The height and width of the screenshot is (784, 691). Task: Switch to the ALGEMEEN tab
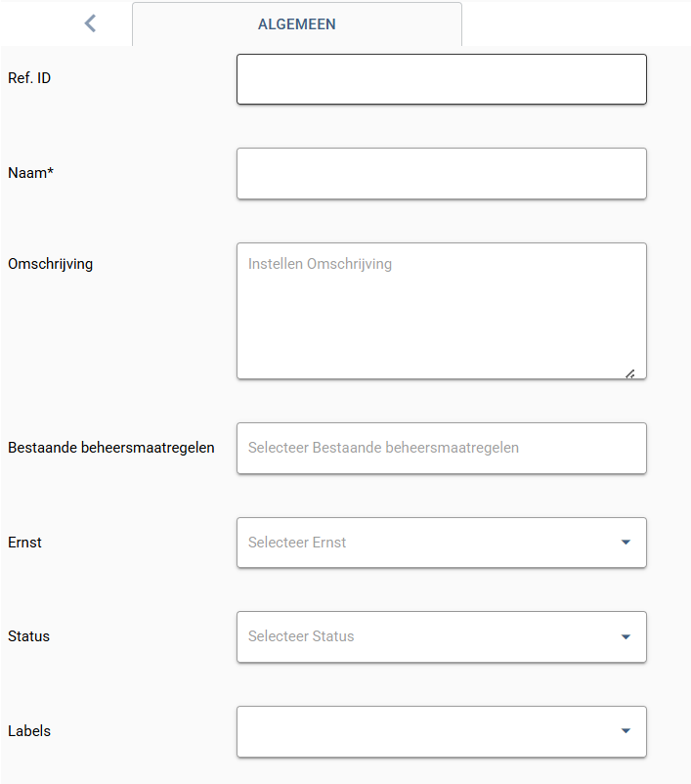click(x=297, y=24)
